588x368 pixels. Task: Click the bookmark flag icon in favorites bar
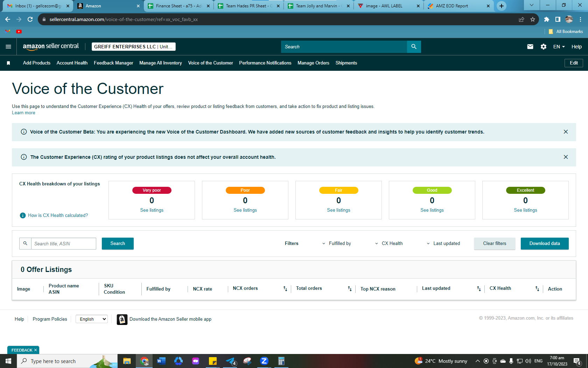pyautogui.click(x=8, y=63)
